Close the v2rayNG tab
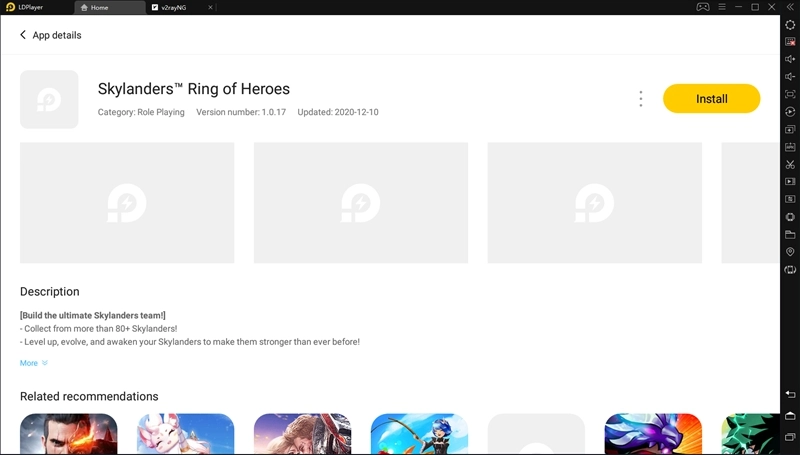Screen dimensions: 800x455 [x=210, y=8]
